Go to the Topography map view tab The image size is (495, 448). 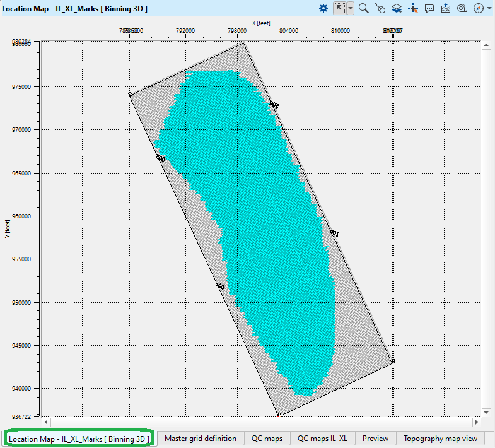440,438
